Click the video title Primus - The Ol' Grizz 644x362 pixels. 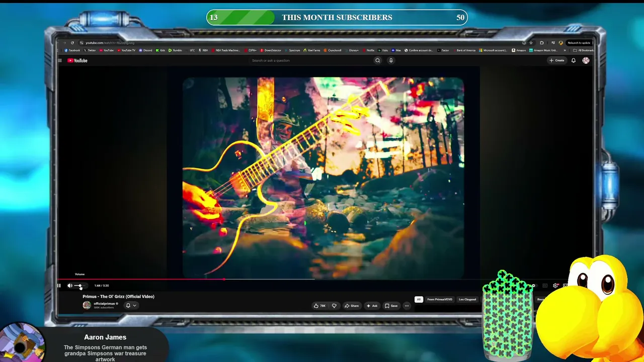[x=119, y=297]
